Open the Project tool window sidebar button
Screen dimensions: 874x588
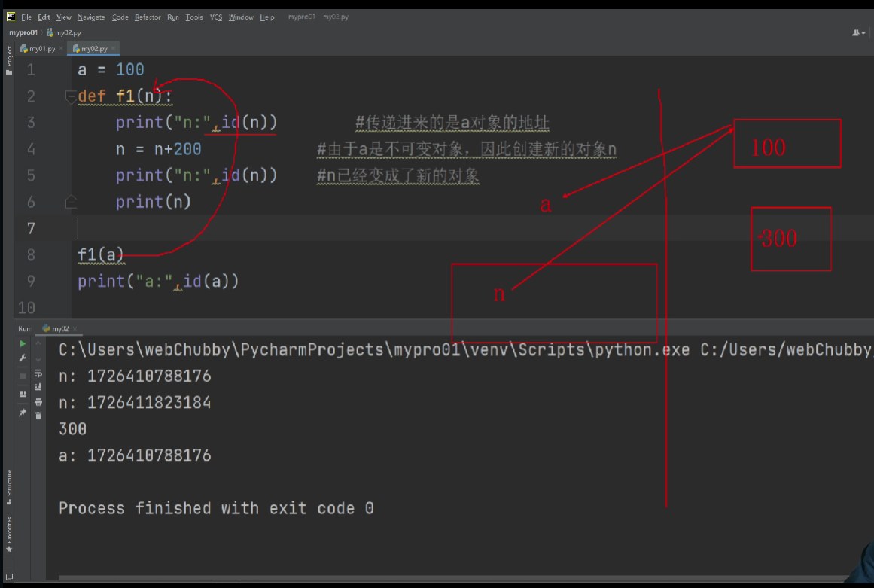[9, 61]
